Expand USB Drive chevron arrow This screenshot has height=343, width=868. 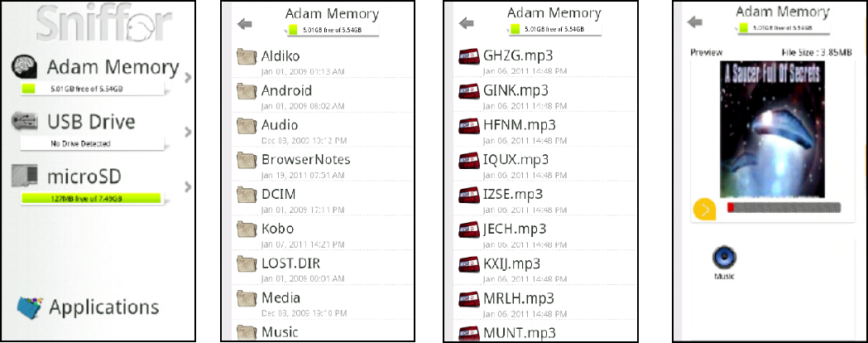(188, 132)
